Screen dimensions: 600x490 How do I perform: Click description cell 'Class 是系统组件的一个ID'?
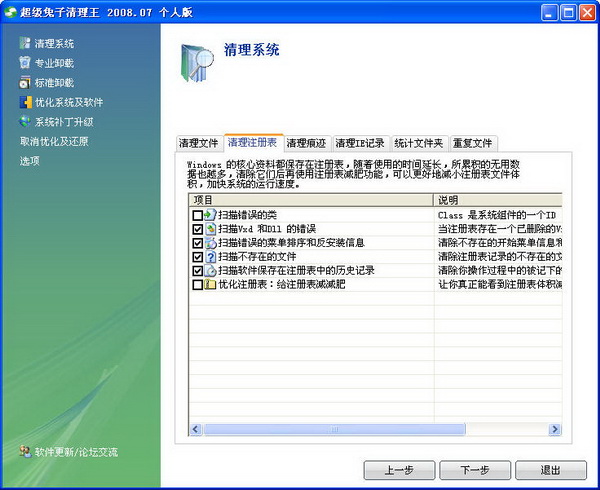[497, 215]
